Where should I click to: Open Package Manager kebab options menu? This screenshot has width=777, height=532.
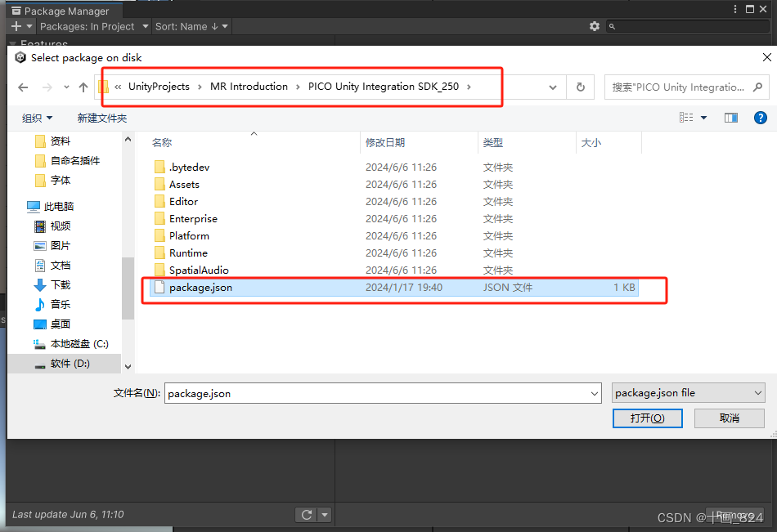pyautogui.click(x=735, y=9)
